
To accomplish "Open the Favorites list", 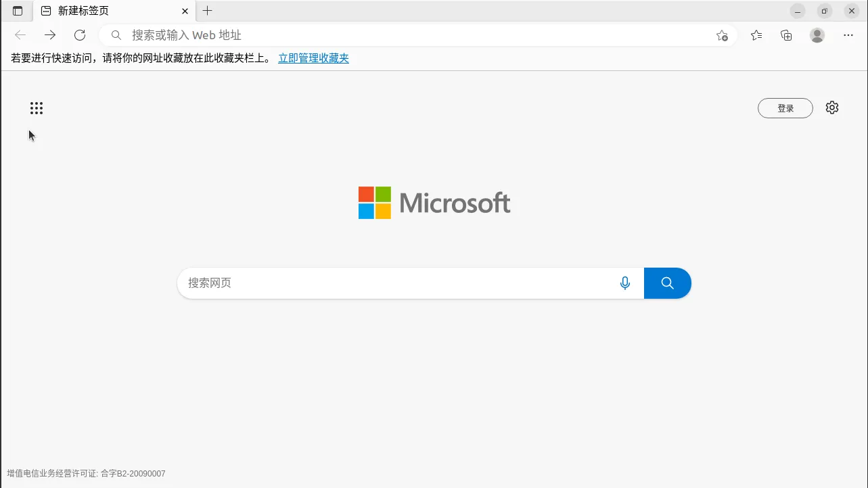I will click(756, 35).
